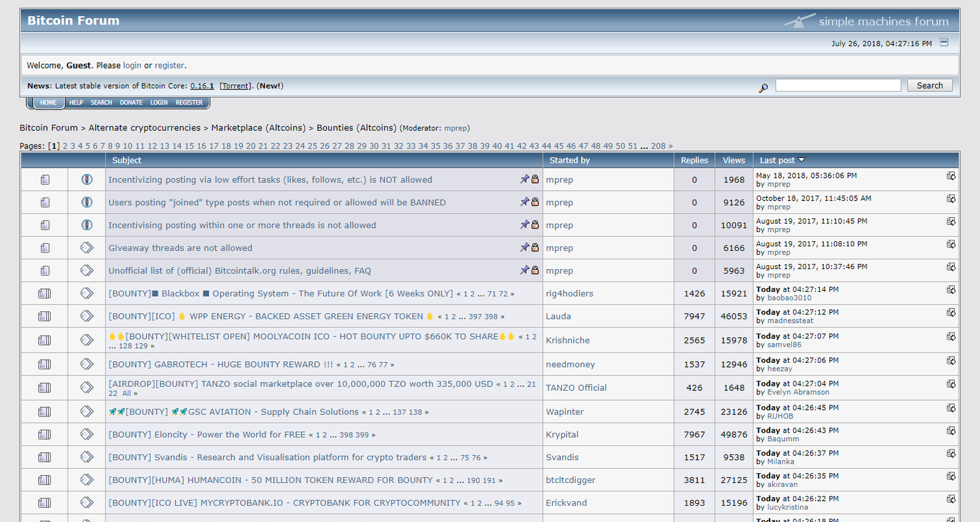
Task: Click sticky pin icon for Unofficial list thread
Action: click(524, 270)
